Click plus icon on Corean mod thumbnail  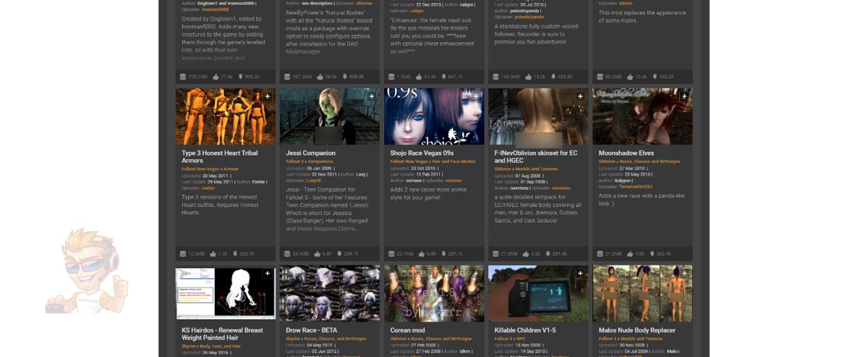pos(476,273)
